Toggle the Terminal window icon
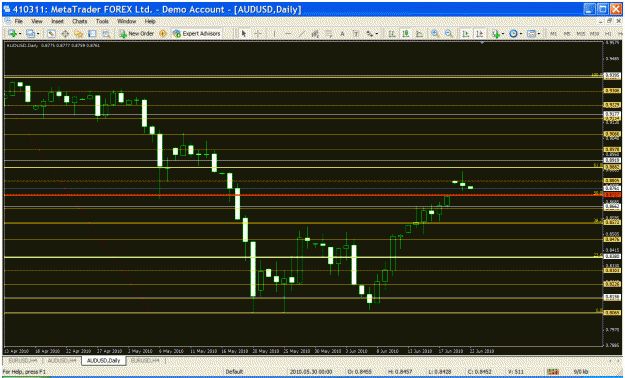 tap(92, 34)
